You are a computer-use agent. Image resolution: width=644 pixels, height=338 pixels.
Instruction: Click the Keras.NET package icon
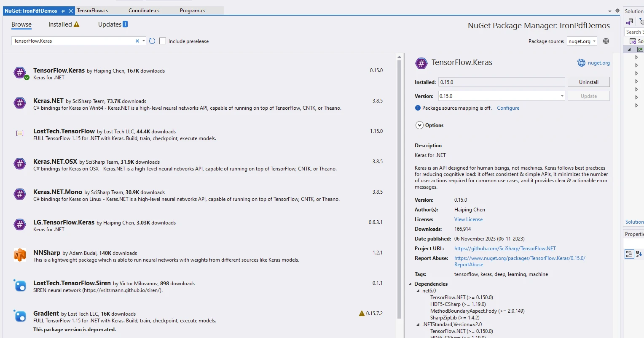(x=20, y=103)
